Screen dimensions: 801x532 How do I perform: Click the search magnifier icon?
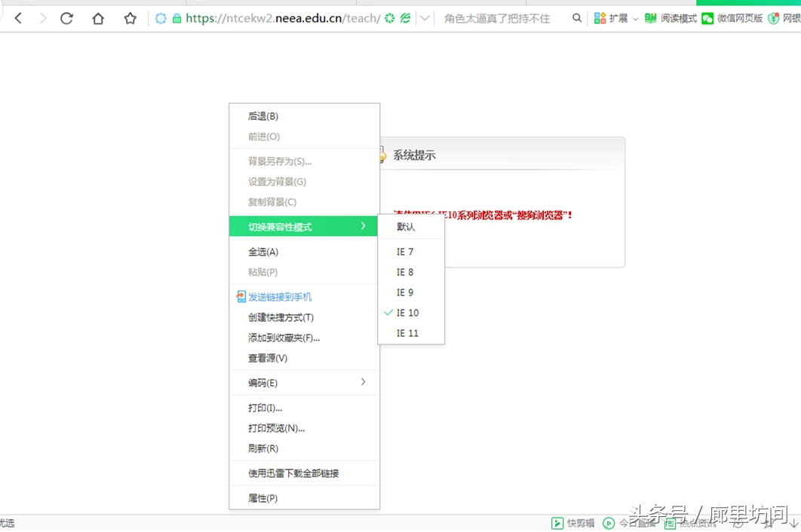[576, 17]
